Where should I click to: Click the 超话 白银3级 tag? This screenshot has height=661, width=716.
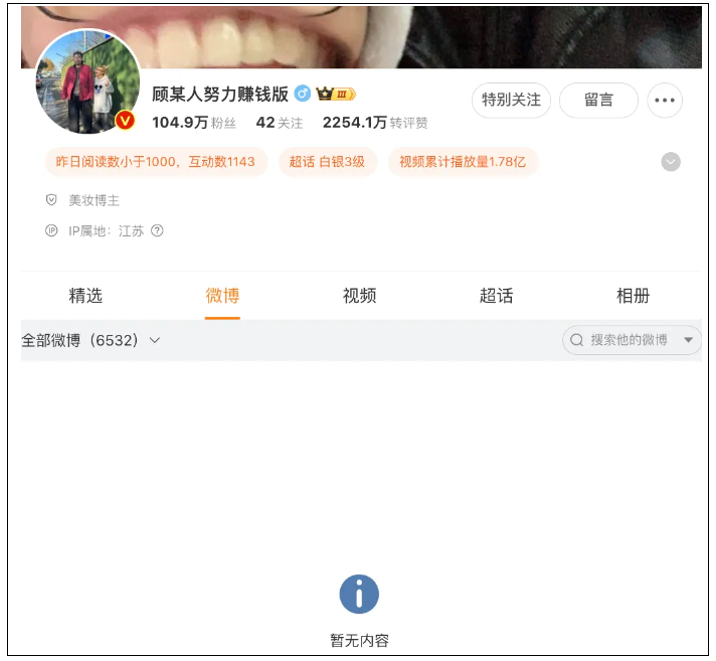tap(327, 162)
